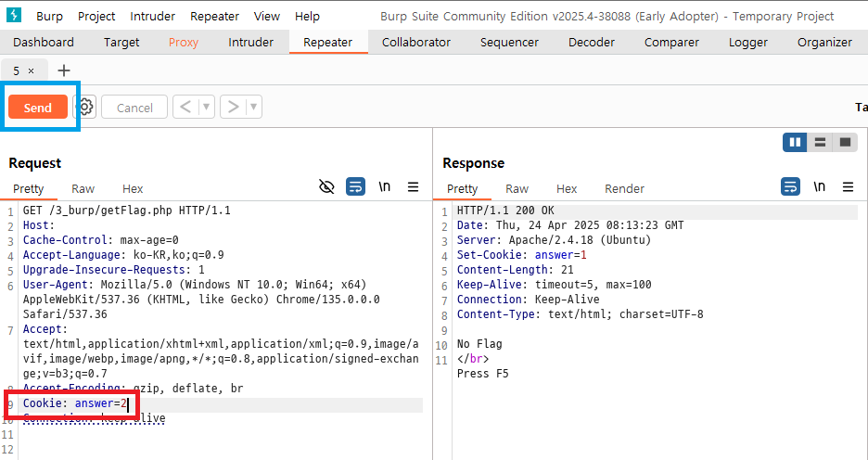Select Pretty view in Response panel
Screen dimensions: 868x460
[462, 189]
